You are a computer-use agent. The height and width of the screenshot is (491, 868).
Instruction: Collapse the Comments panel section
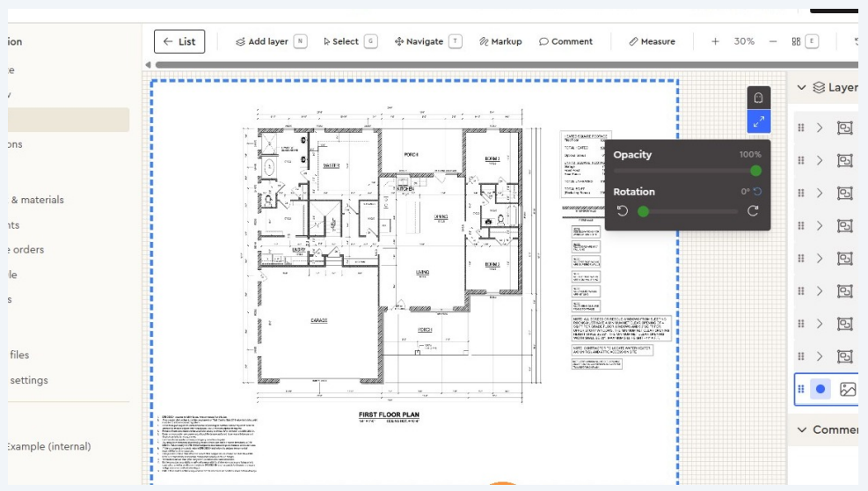[x=801, y=429]
